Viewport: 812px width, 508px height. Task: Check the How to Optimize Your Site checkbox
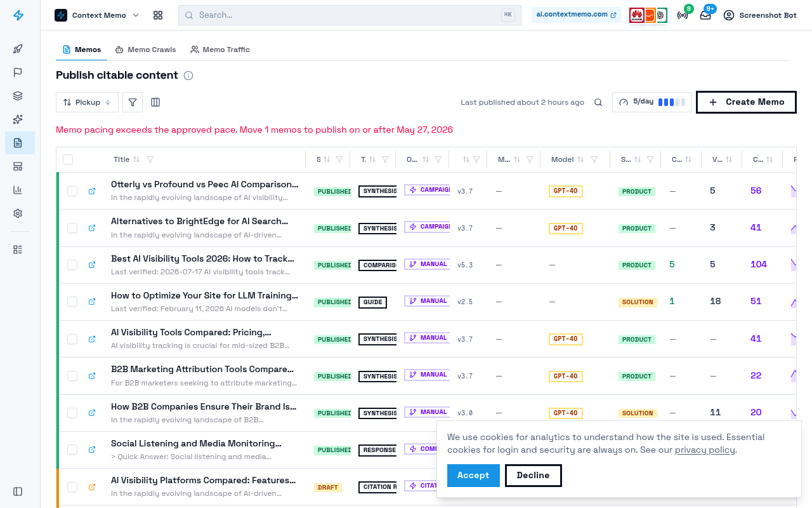(x=72, y=302)
